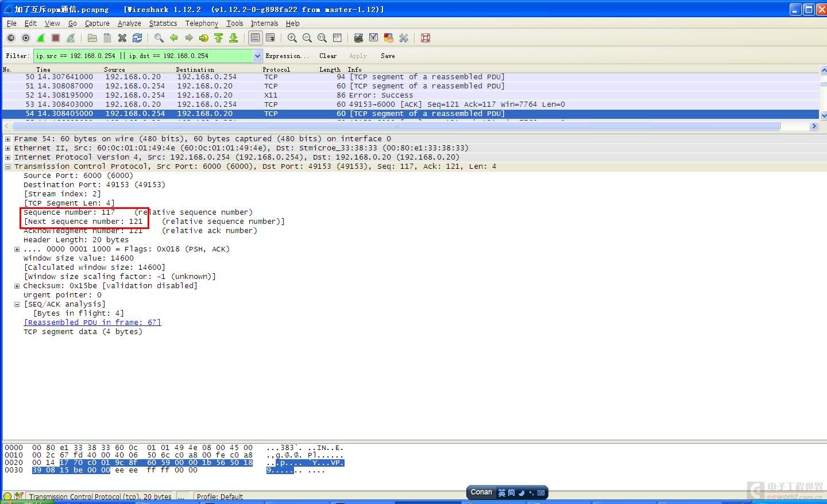The image size is (827, 504).
Task: Edit capture filters from toolbar
Action: click(358, 38)
